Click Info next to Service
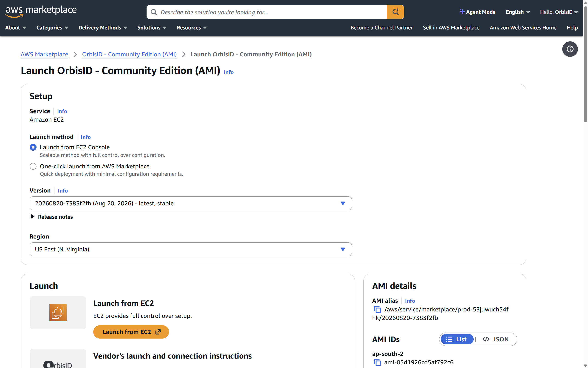The width and height of the screenshot is (588, 368). 62,111
